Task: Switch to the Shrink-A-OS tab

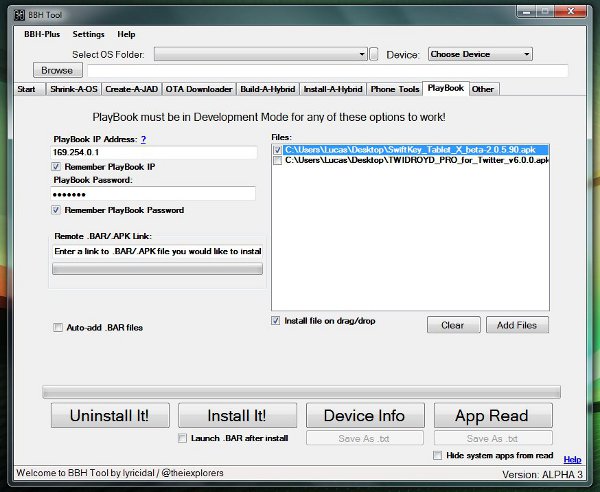Action: pos(73,89)
